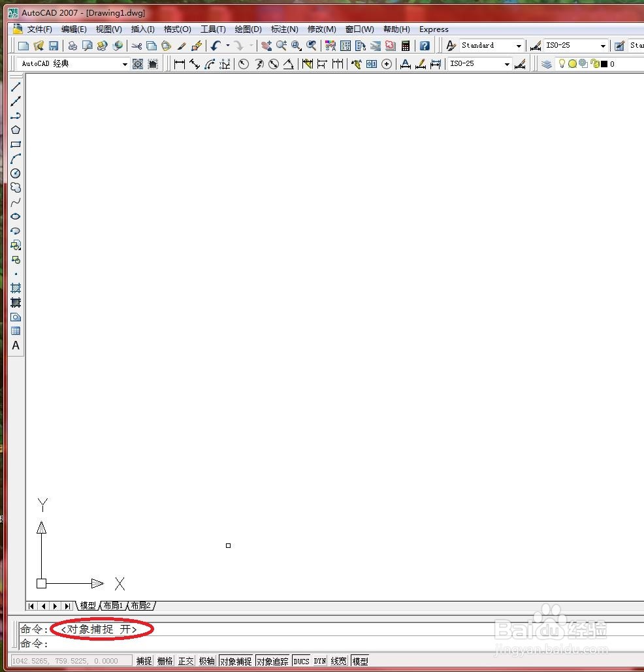Click 模型 button in status bar
The image size is (644, 672).
click(x=360, y=661)
